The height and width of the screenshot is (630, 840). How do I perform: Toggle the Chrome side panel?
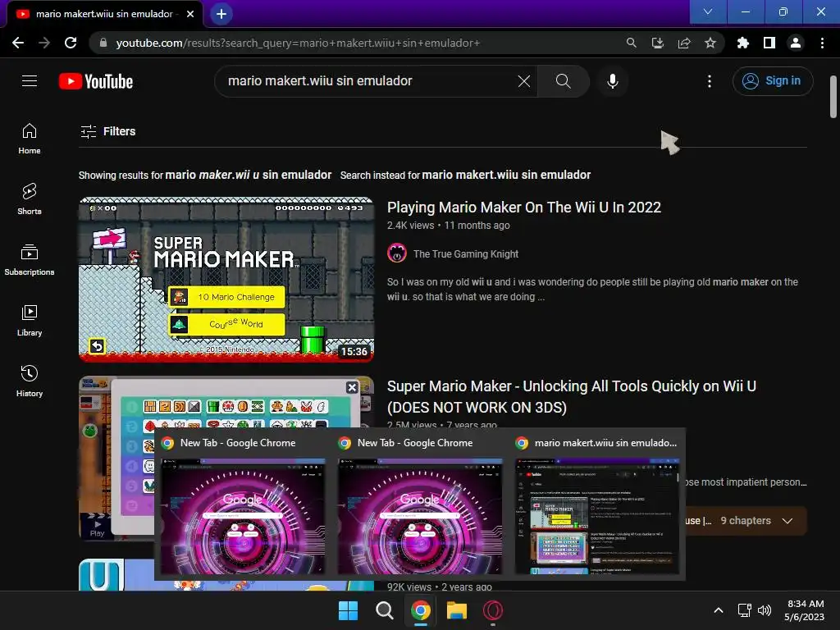tap(769, 43)
